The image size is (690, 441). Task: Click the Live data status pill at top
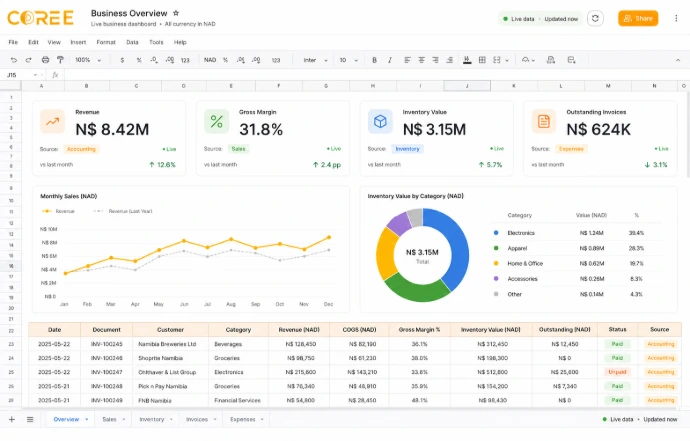(540, 19)
